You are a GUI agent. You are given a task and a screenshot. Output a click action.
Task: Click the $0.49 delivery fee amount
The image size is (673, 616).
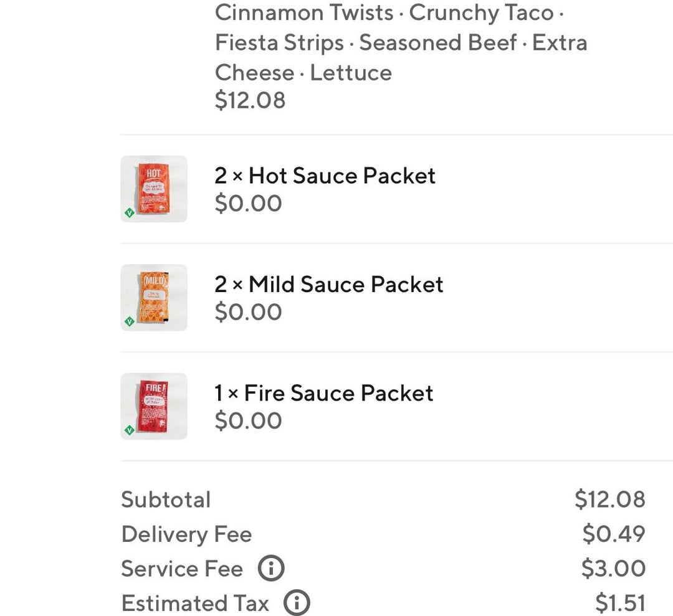tap(614, 534)
